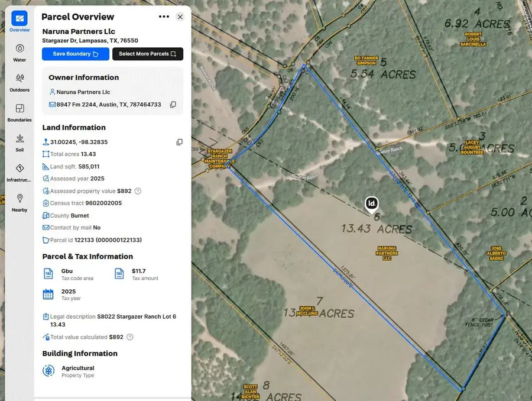532x401 pixels.
Task: Open assessed property value tooltip
Action: pyautogui.click(x=137, y=190)
